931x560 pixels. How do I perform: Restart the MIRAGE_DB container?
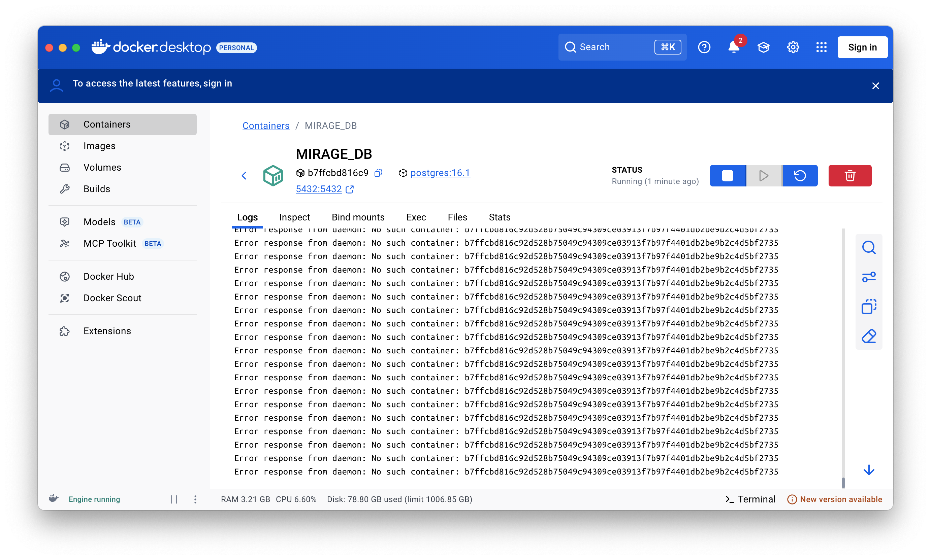800,175
